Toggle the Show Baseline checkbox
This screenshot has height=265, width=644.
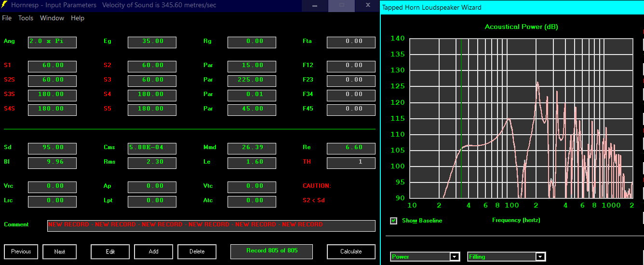point(393,221)
